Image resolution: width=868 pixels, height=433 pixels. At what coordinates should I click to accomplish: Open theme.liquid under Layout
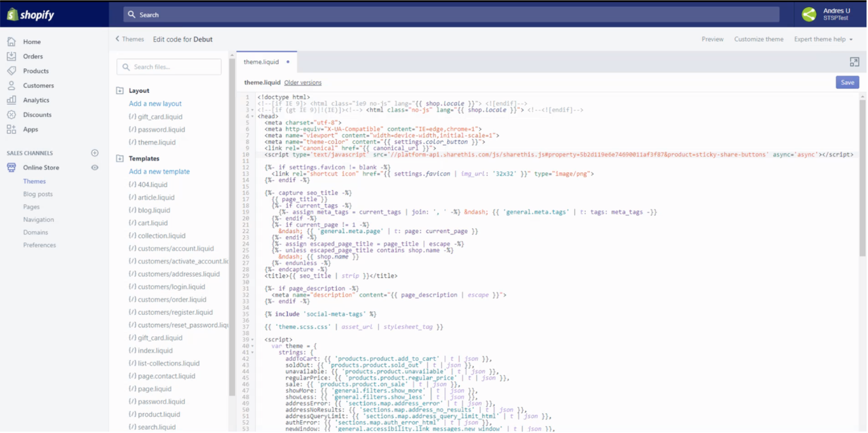152,142
